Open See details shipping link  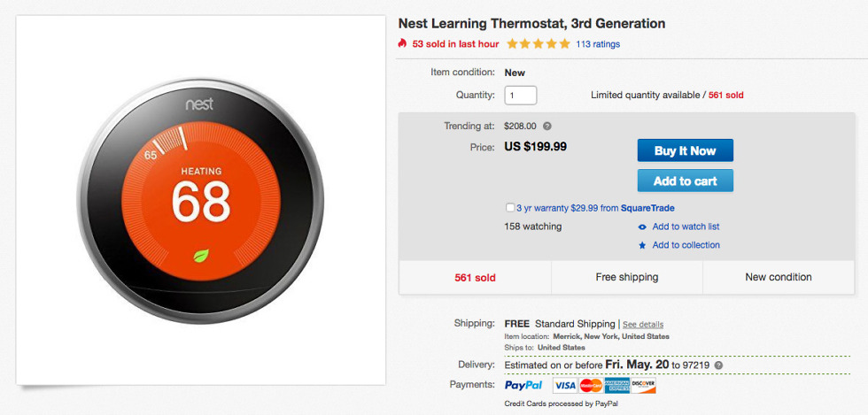[642, 325]
